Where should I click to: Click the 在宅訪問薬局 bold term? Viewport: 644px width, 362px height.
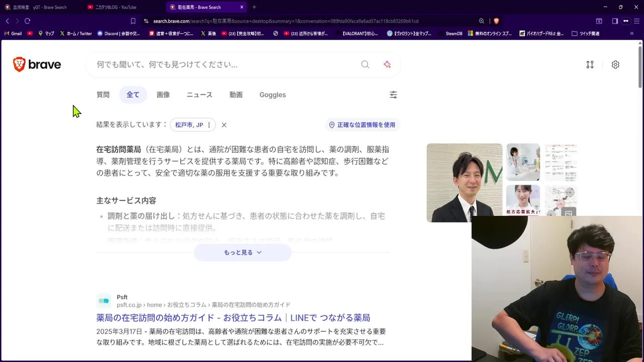point(119,149)
